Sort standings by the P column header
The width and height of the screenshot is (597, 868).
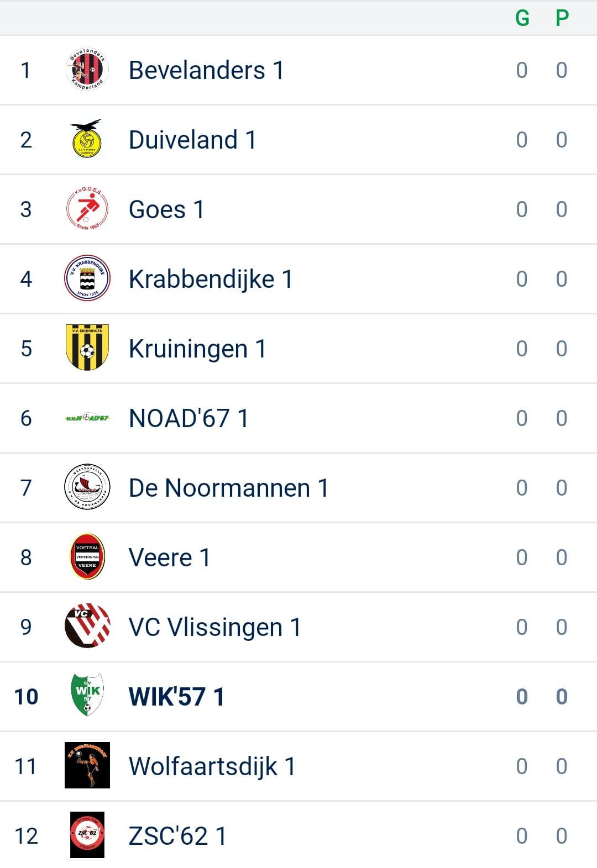(562, 18)
